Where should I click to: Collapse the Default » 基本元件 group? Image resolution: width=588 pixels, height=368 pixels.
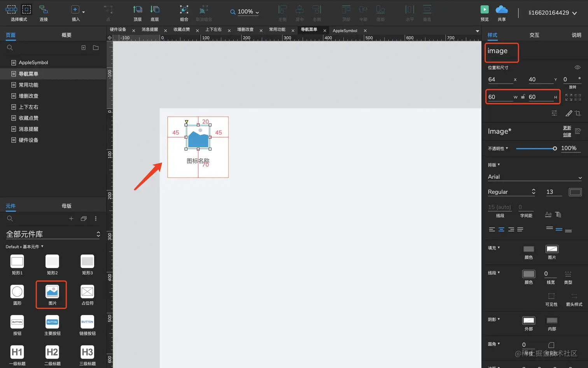pos(24,247)
